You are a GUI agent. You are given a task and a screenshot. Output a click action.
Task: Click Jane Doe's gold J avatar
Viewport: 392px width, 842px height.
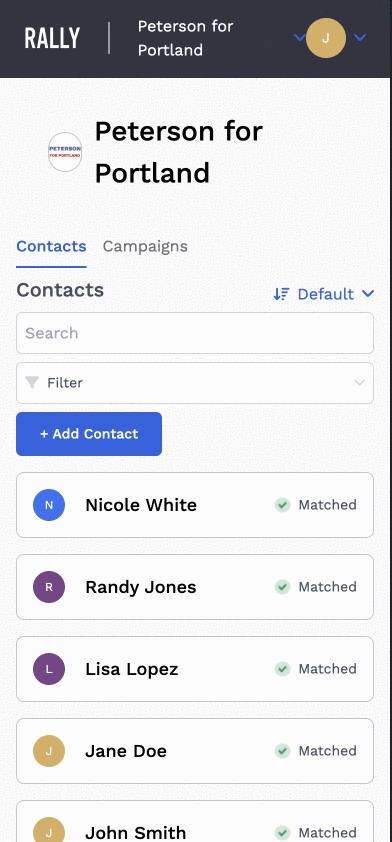(x=49, y=751)
